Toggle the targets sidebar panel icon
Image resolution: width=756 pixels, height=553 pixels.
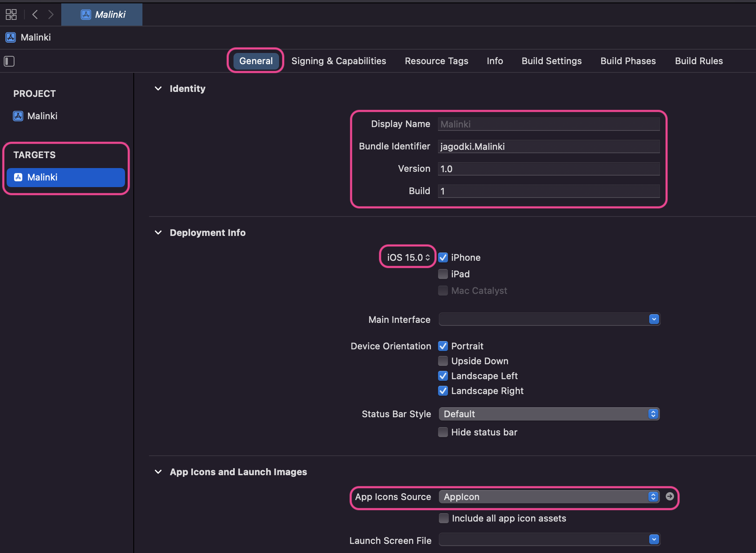9,61
